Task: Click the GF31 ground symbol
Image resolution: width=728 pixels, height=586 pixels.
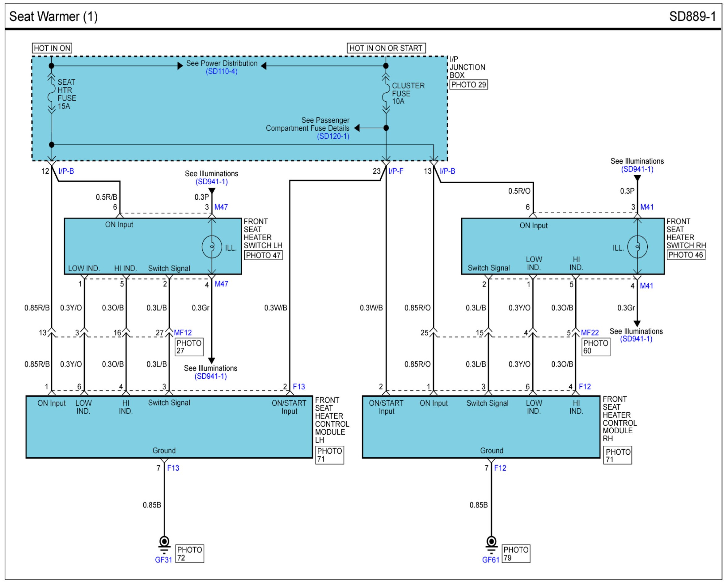Action: coord(164,543)
